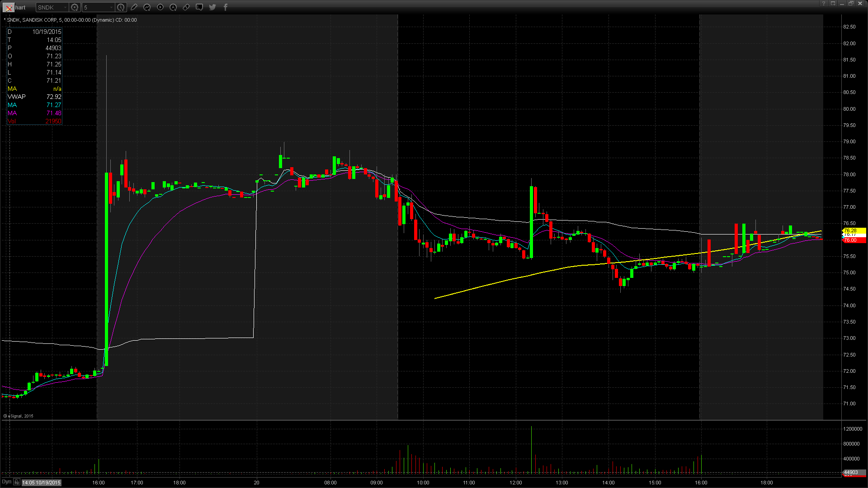The width and height of the screenshot is (868, 488).
Task: Share chart via the Facebook icon
Action: [x=226, y=7]
